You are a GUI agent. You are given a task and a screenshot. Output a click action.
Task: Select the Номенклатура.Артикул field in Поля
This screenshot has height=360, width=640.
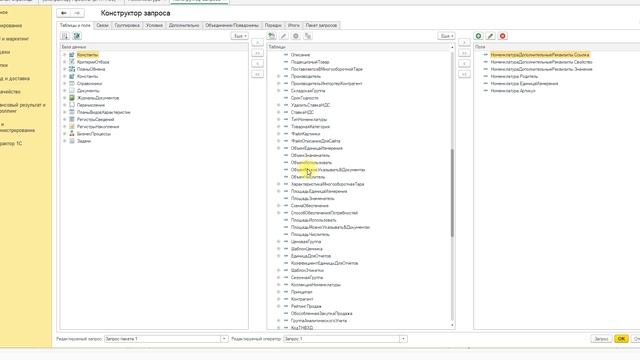coord(513,91)
